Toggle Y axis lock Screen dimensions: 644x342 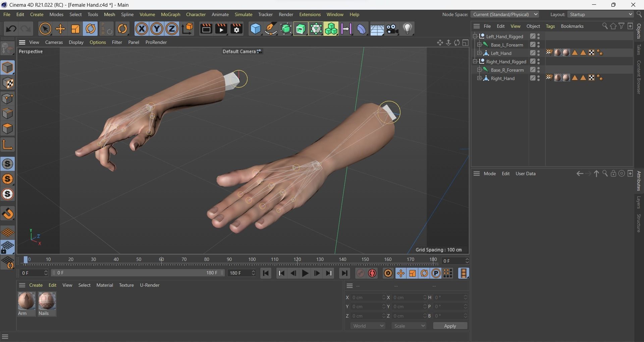click(157, 29)
